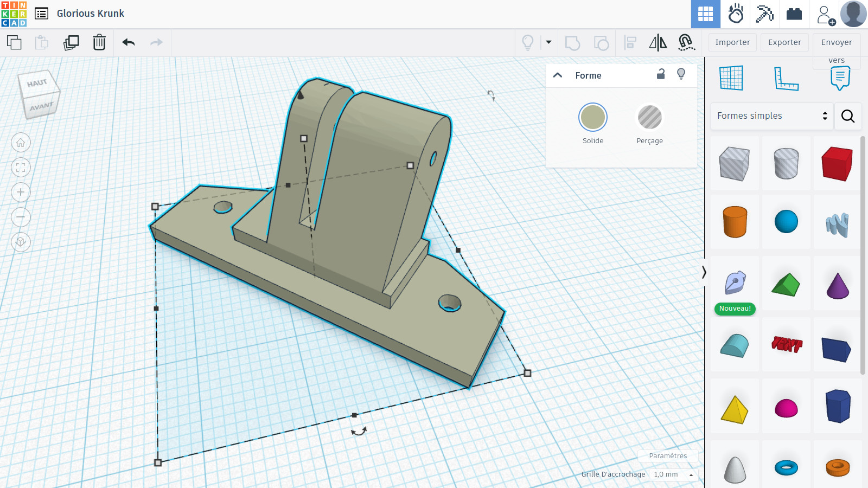Select the Ruler tool

tap(787, 78)
